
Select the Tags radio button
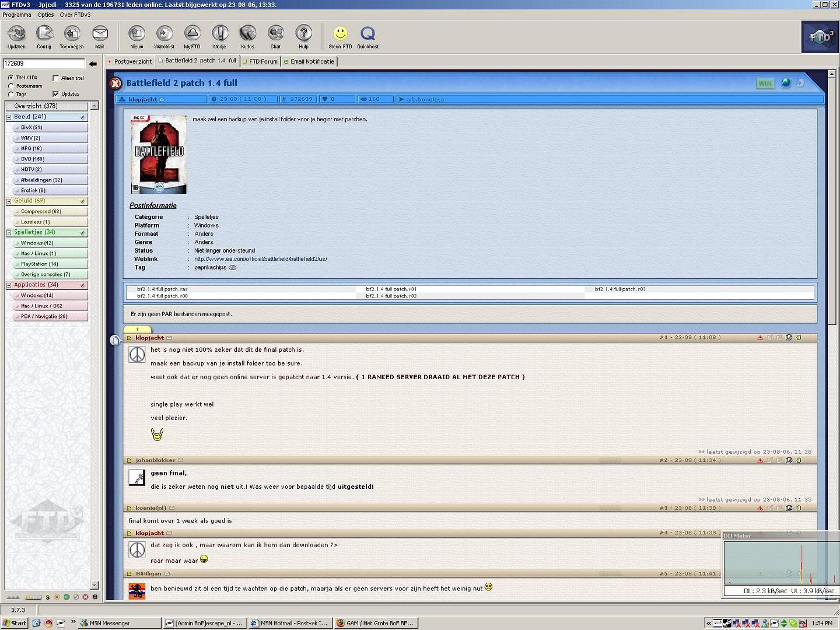coord(10,94)
